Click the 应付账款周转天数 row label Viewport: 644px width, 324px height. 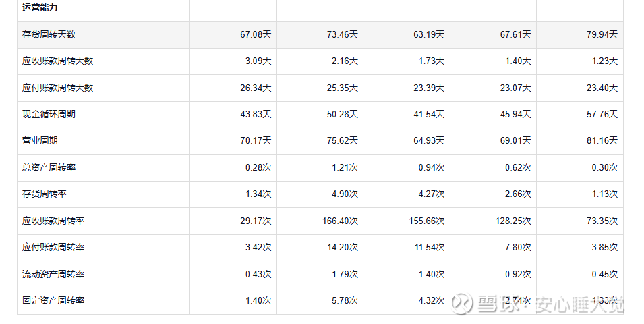(58, 88)
